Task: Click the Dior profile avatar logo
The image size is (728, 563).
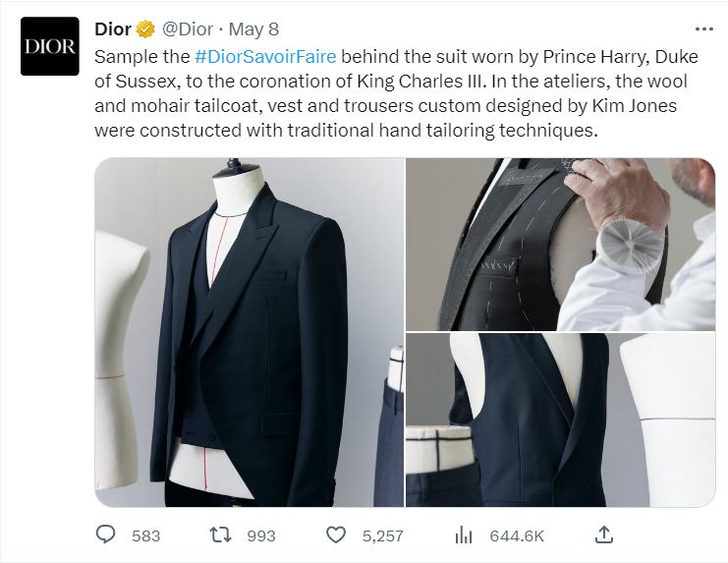Action: (49, 46)
